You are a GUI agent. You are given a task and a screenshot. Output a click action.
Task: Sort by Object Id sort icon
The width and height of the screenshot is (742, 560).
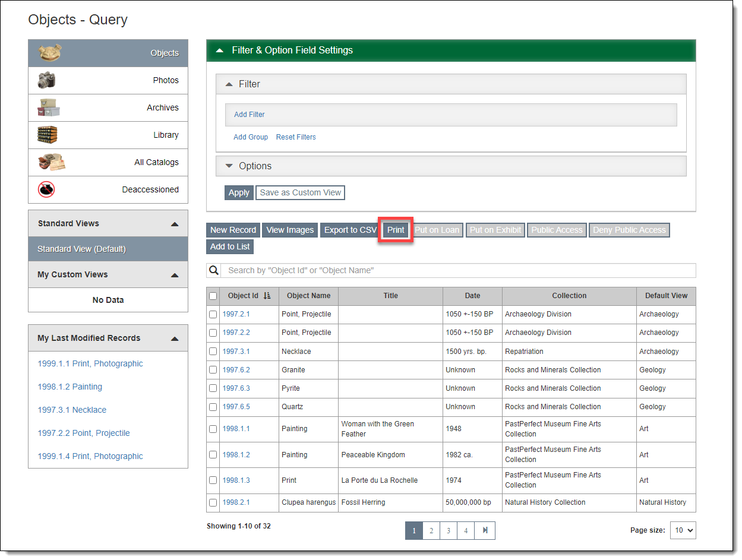(x=267, y=296)
